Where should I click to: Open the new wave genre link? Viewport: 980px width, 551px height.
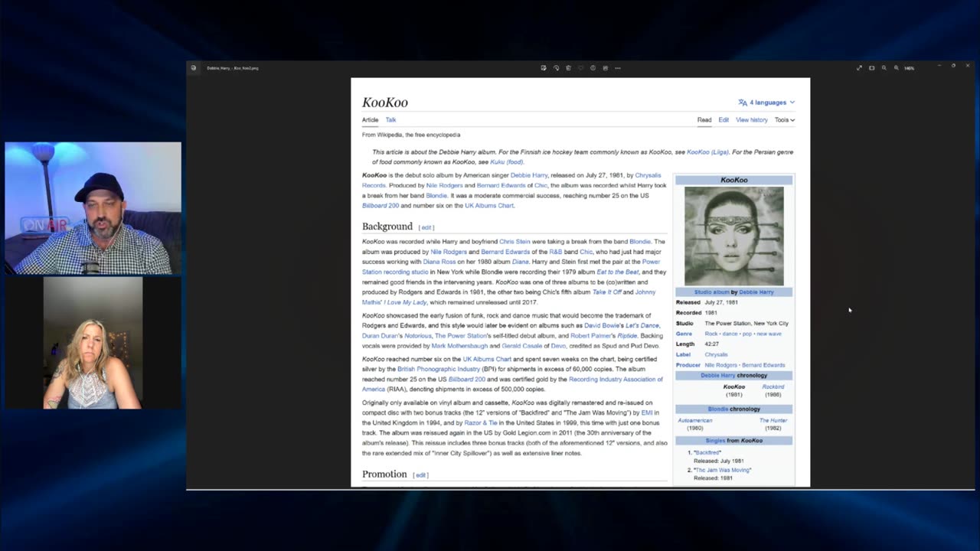[769, 334]
